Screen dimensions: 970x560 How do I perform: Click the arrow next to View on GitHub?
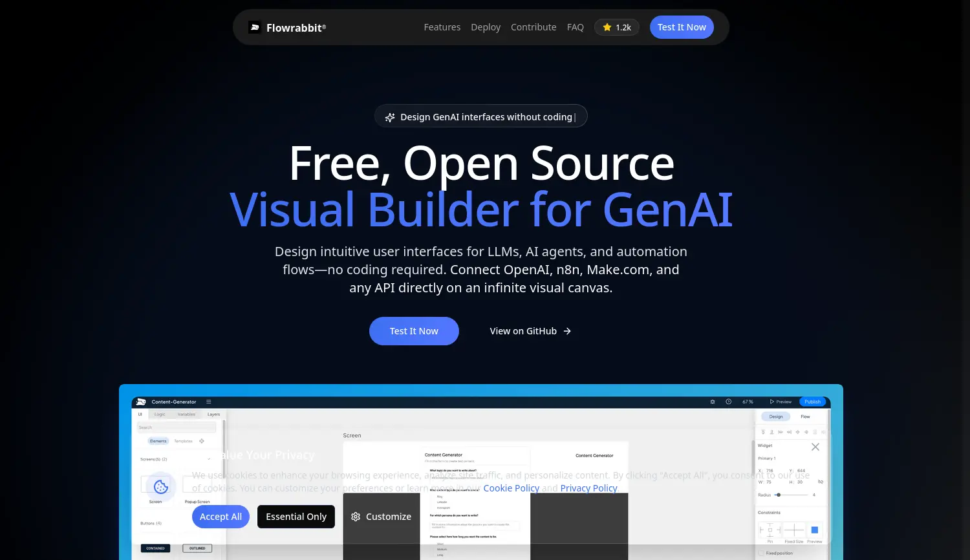coord(567,331)
